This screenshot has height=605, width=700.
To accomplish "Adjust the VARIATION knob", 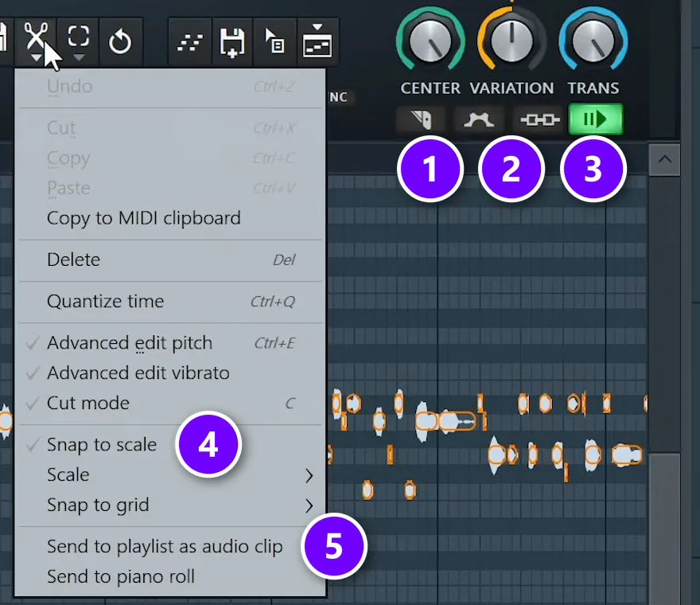I will (x=511, y=41).
